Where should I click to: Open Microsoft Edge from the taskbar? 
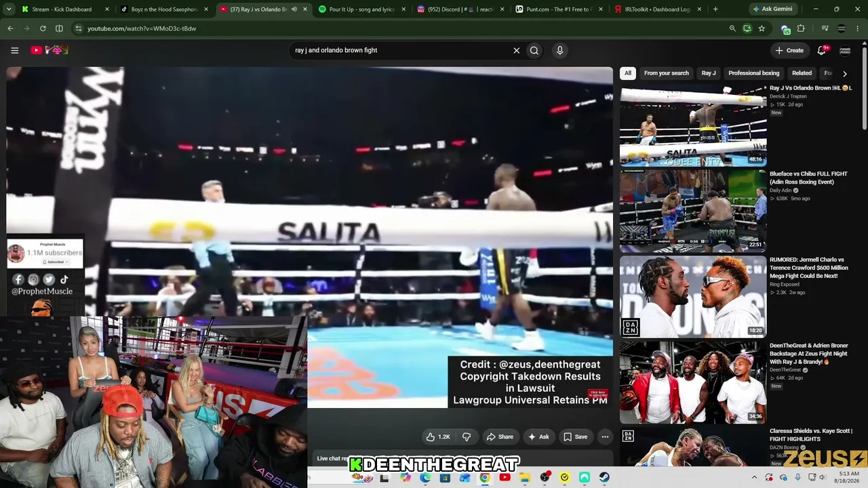425,477
